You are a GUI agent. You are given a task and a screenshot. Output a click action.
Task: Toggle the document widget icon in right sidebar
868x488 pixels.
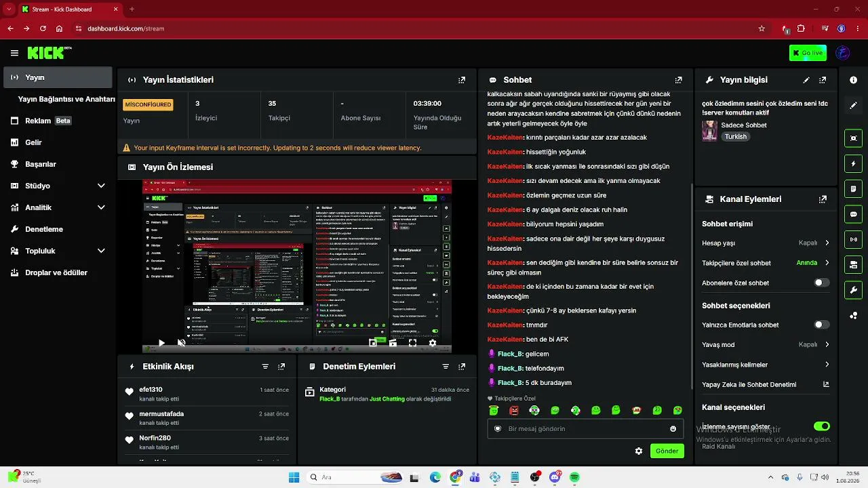[853, 188]
